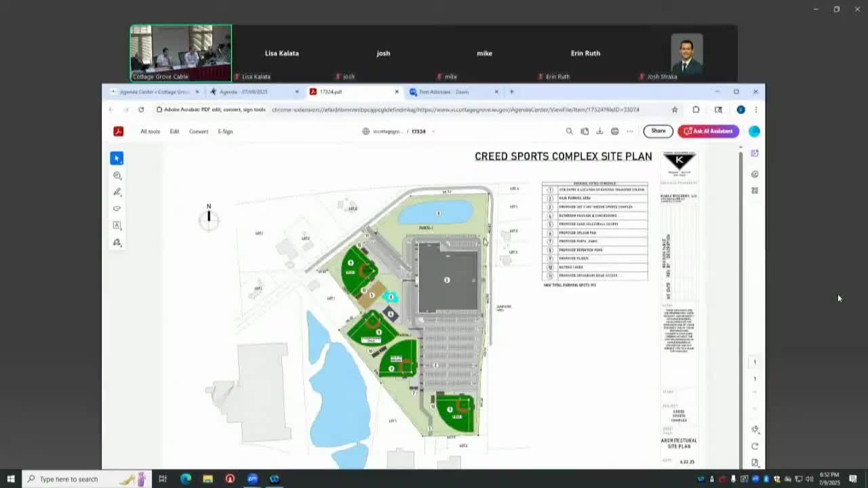Open the Convert menu
Viewport: 868px width, 488px height.
[199, 131]
